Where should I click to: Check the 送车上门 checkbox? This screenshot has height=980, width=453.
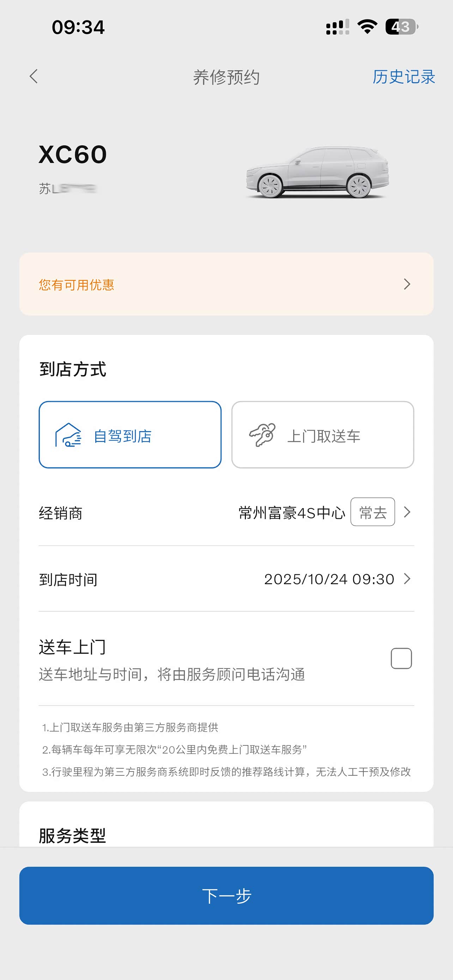401,658
